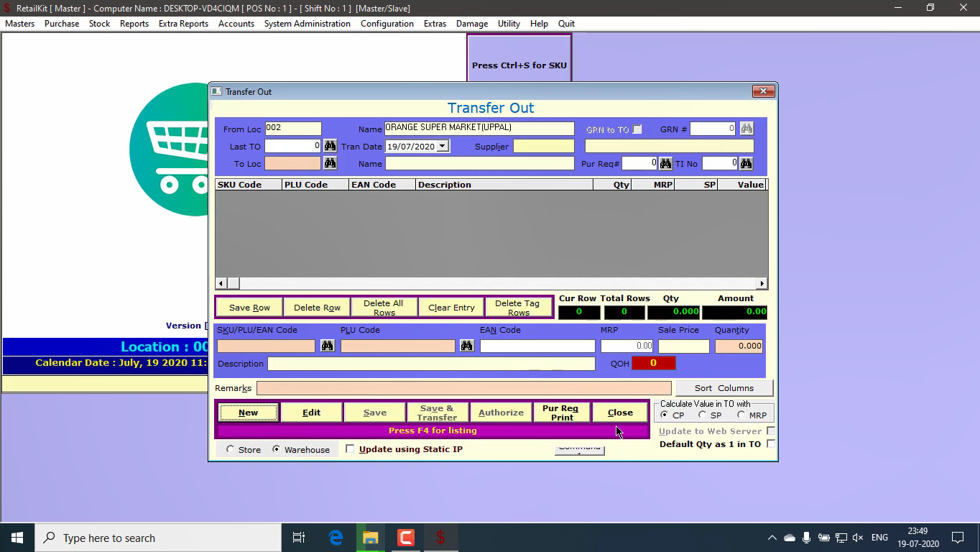This screenshot has width=980, height=552.
Task: Click binoculars icon next to PLU Code field
Action: coord(466,346)
